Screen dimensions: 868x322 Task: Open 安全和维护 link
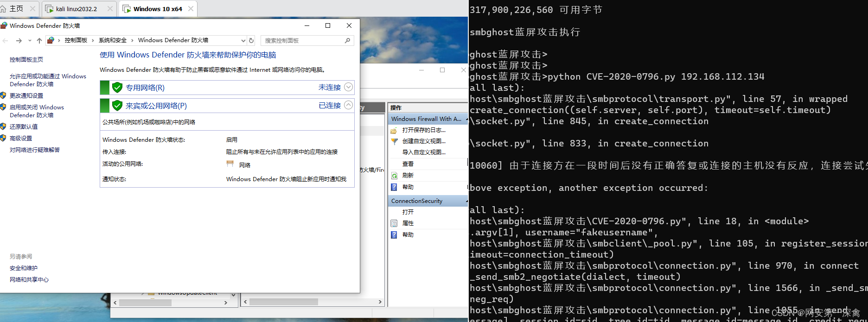(24, 268)
